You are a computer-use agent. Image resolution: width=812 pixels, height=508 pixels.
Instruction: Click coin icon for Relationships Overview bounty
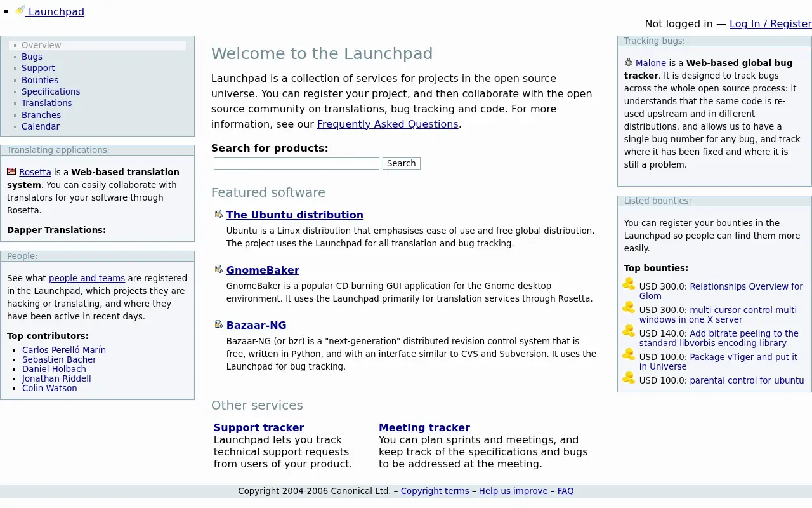tap(629, 284)
